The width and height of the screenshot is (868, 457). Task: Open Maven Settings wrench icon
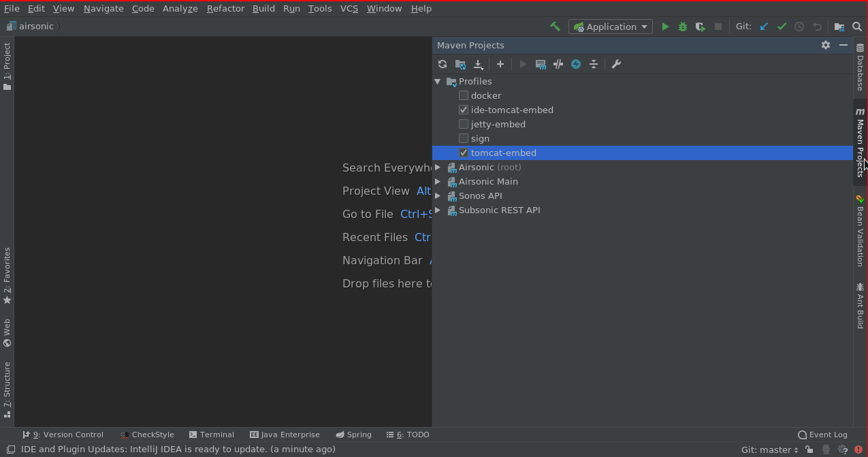[x=616, y=64]
